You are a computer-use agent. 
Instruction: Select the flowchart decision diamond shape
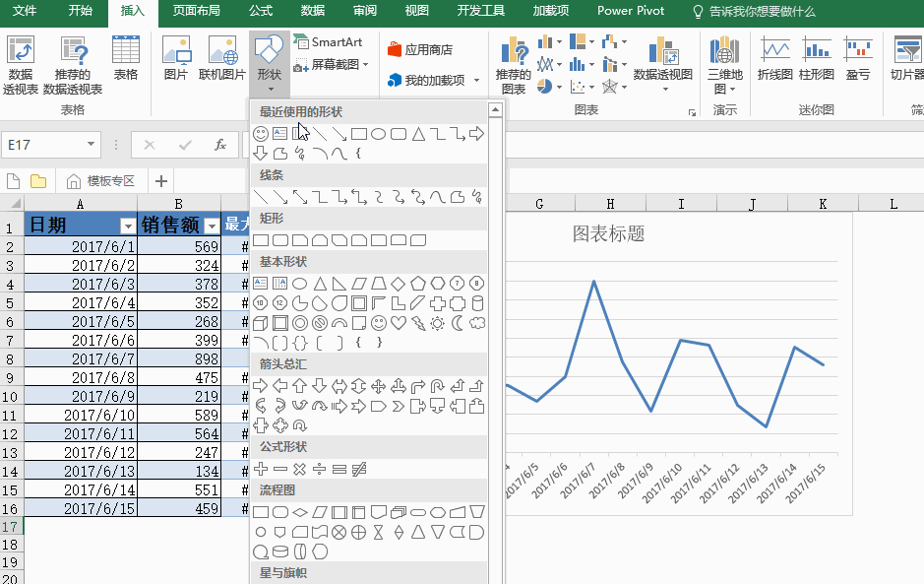[x=300, y=513]
